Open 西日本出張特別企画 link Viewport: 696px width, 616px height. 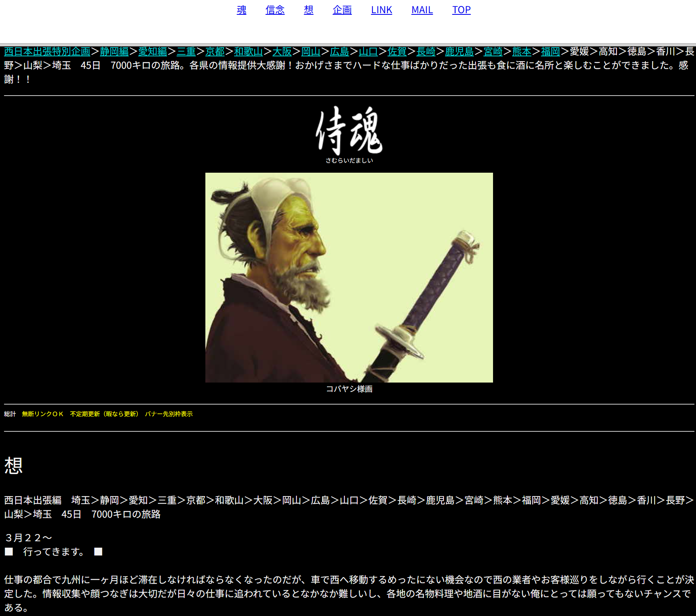point(47,52)
